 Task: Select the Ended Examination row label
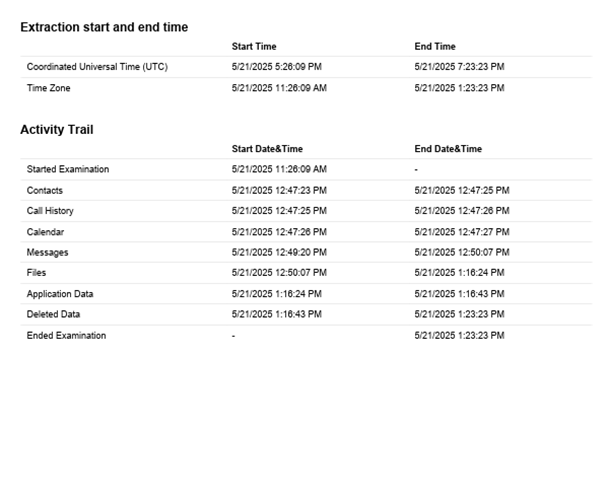(66, 336)
